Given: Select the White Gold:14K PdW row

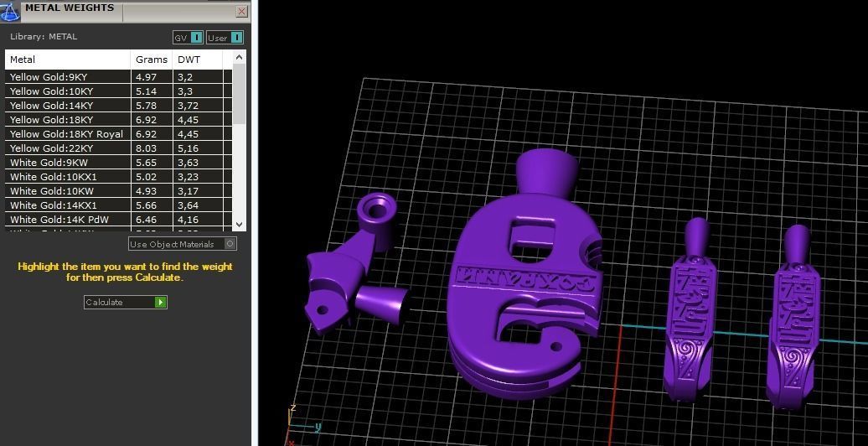Looking at the screenshot, I should click(x=118, y=220).
